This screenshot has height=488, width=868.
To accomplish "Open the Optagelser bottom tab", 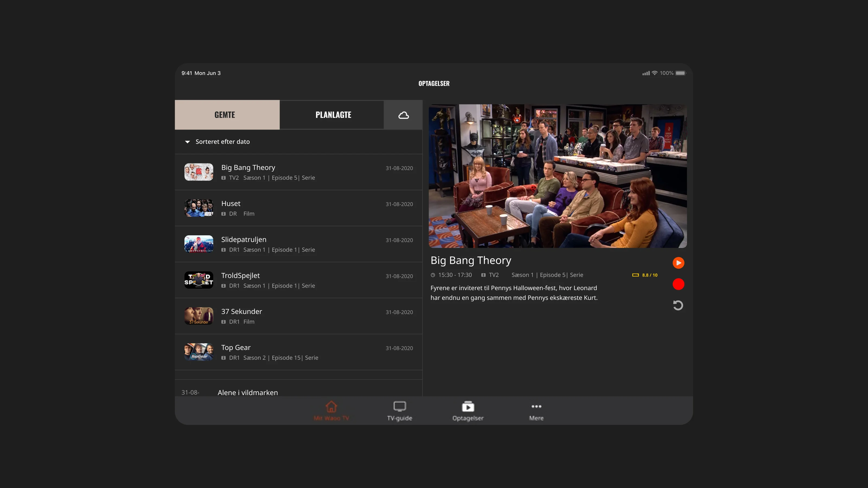I will [x=468, y=411].
